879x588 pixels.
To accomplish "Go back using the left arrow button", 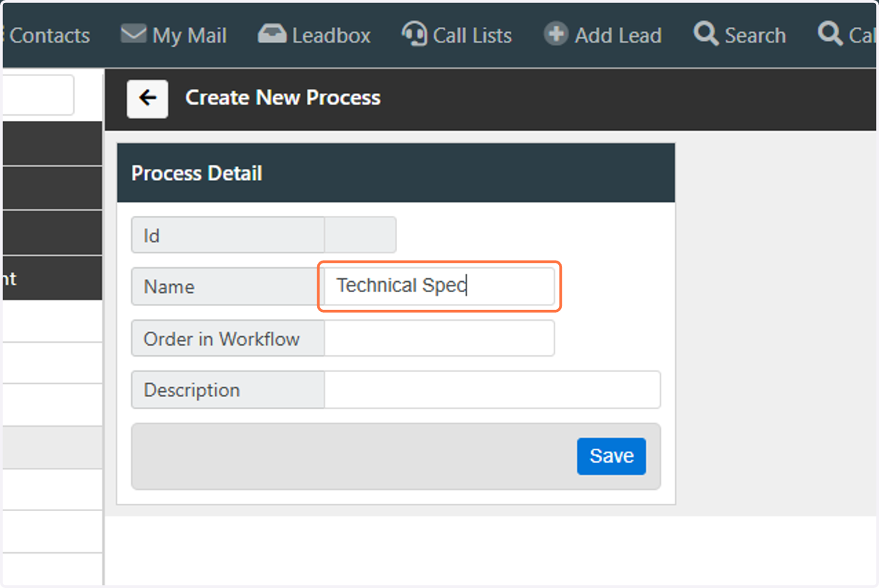I will click(x=147, y=98).
